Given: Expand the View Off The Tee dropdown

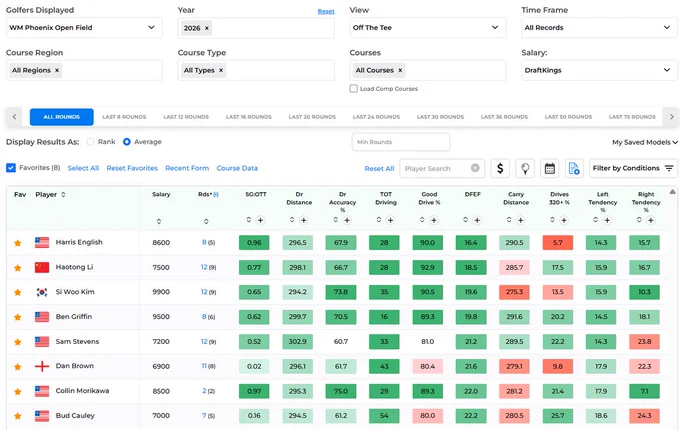Looking at the screenshot, I should (427, 28).
